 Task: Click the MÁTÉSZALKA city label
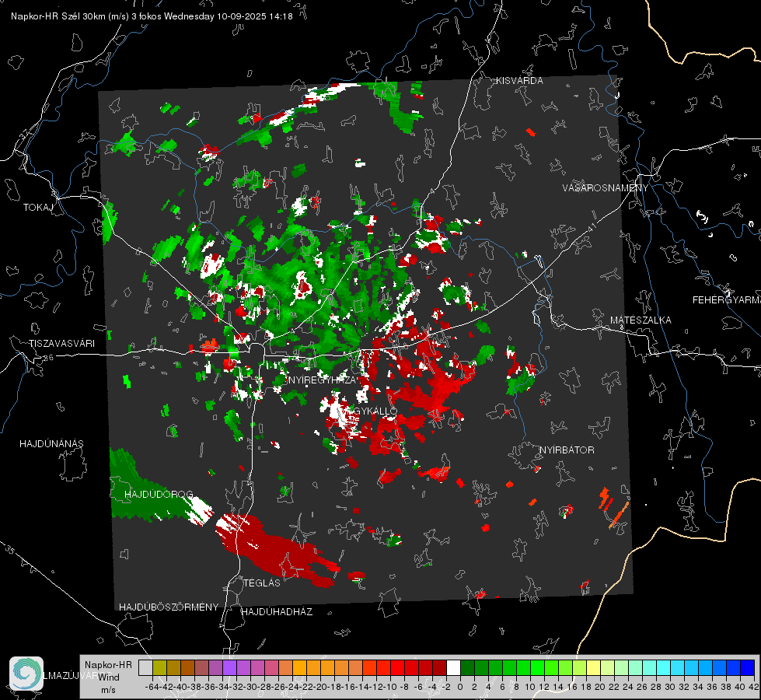tap(641, 320)
